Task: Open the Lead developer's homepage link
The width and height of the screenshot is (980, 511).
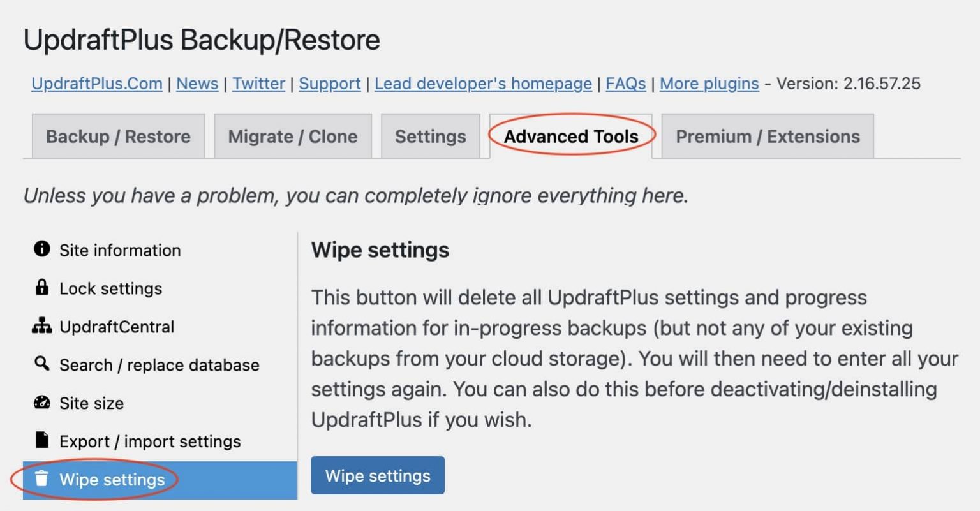Action: (483, 84)
